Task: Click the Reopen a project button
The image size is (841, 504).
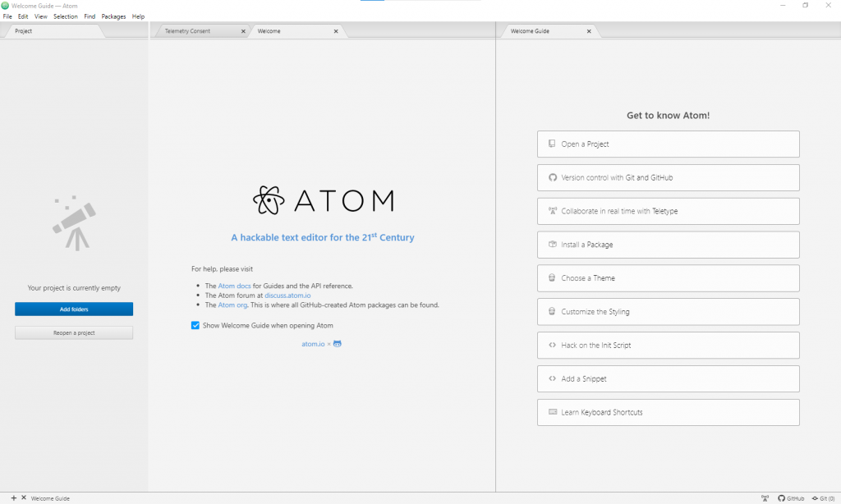Action: [x=74, y=333]
